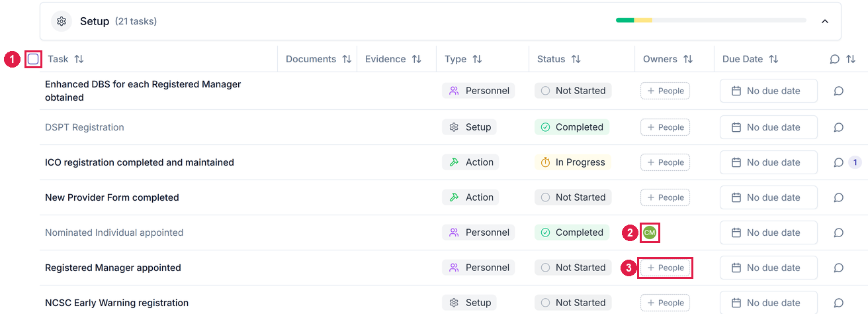Screen dimensions: 868x314
Task: Open Registered Manager appointed task
Action: coord(113,268)
